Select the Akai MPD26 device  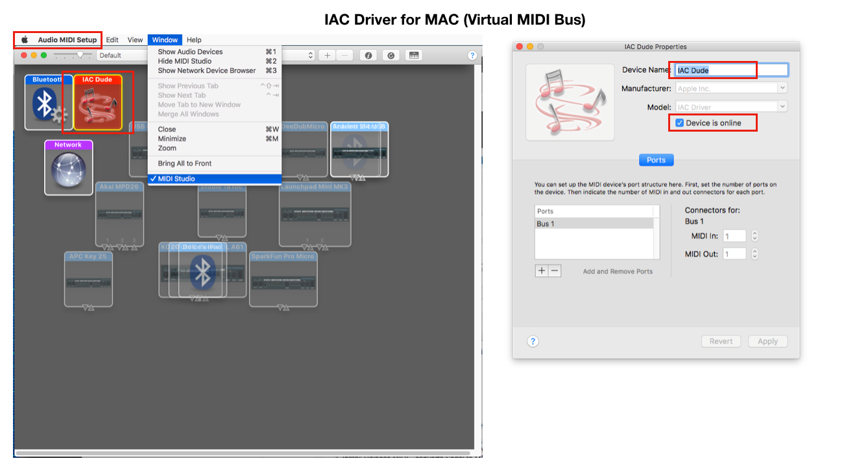[119, 214]
